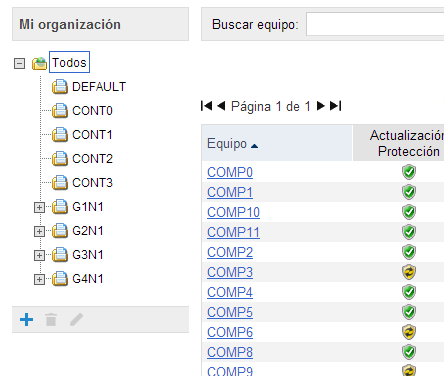Select the DEFAULT group

coord(99,87)
